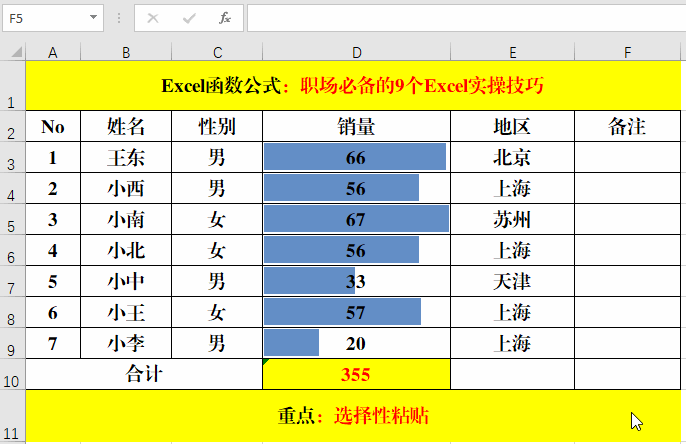The image size is (686, 444).
Task: Select column D header
Action: [x=357, y=52]
